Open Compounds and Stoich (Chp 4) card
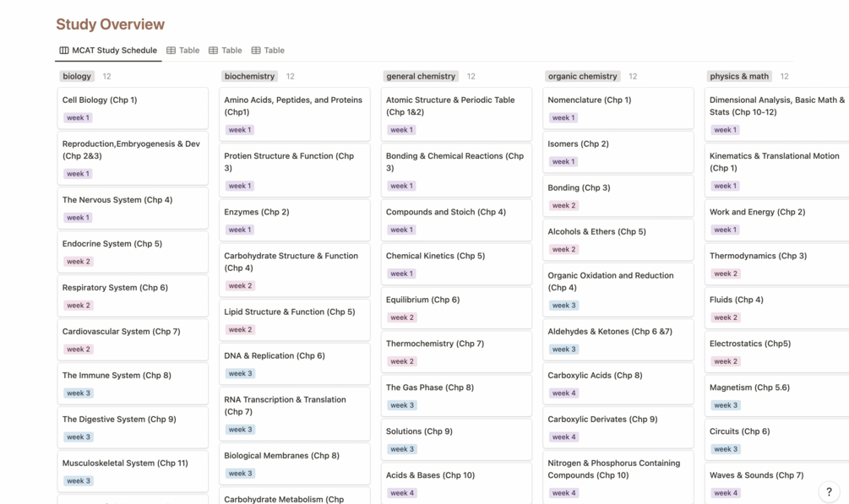The height and width of the screenshot is (504, 849). click(456, 220)
